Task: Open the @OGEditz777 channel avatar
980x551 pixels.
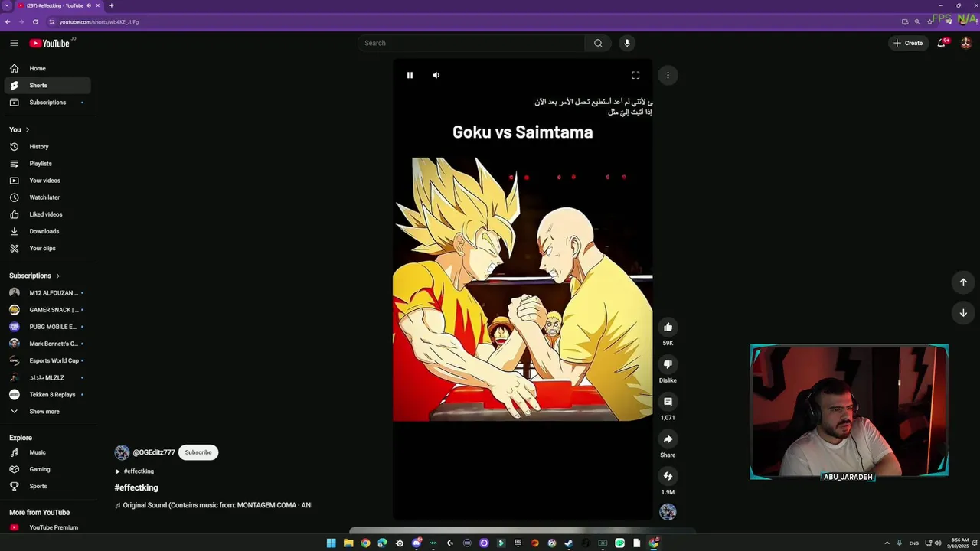Action: click(122, 452)
